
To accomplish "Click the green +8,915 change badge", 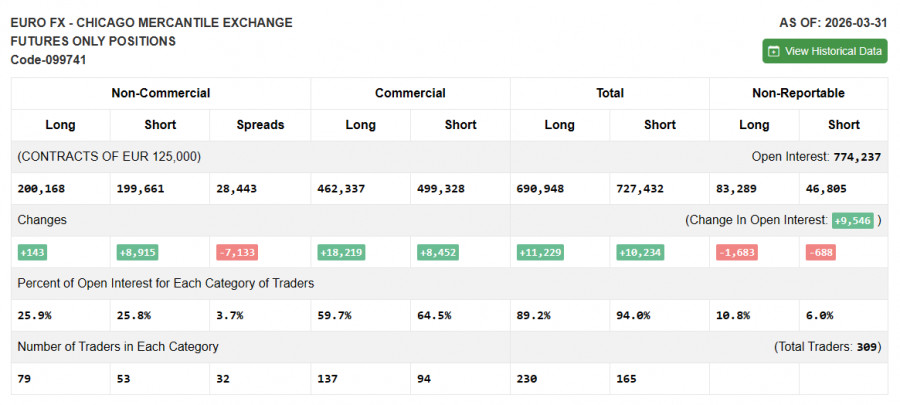I will 137,252.
